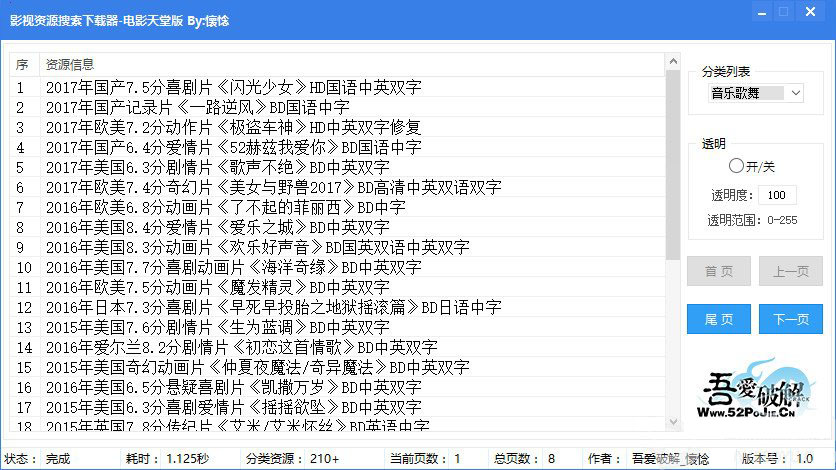
Task: Click the scroll up arrow of the list
Action: tap(673, 61)
